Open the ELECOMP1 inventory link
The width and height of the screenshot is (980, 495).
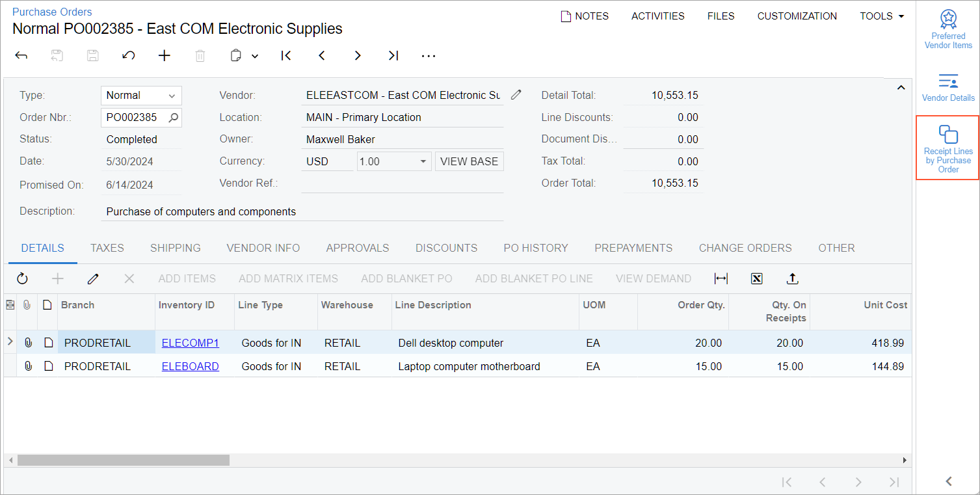click(x=190, y=343)
